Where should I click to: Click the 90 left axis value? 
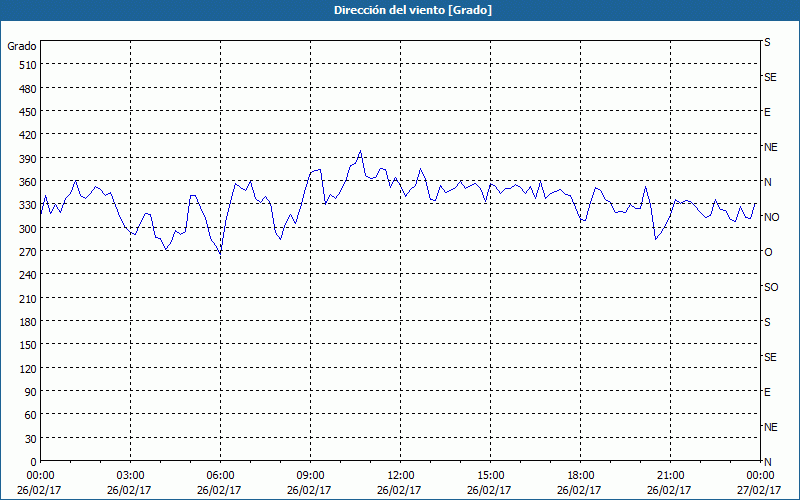point(31,392)
